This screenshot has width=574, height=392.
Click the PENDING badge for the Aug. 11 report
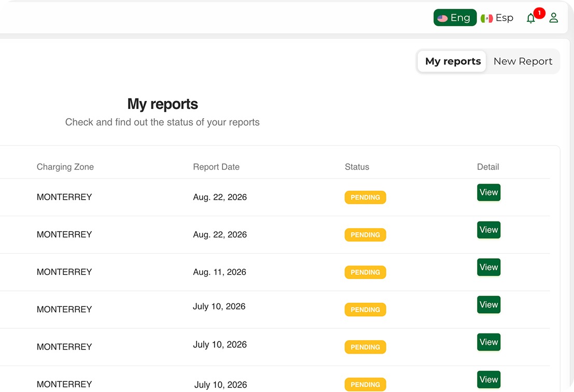pyautogui.click(x=365, y=272)
